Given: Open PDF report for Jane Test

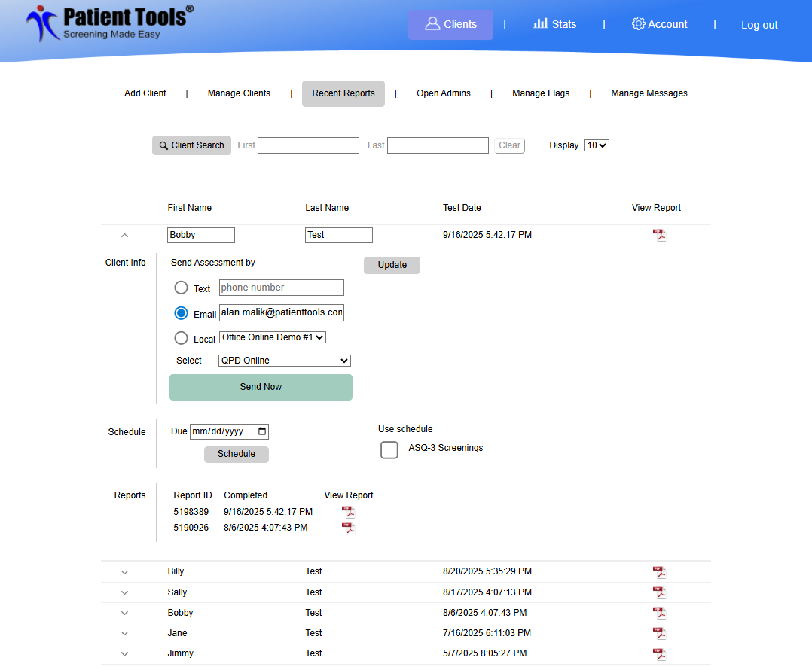Looking at the screenshot, I should 659,633.
